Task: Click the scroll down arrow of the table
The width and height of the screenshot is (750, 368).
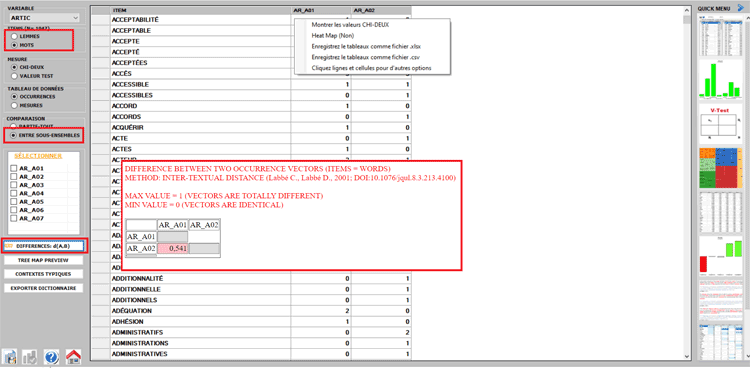Action: 686,357
